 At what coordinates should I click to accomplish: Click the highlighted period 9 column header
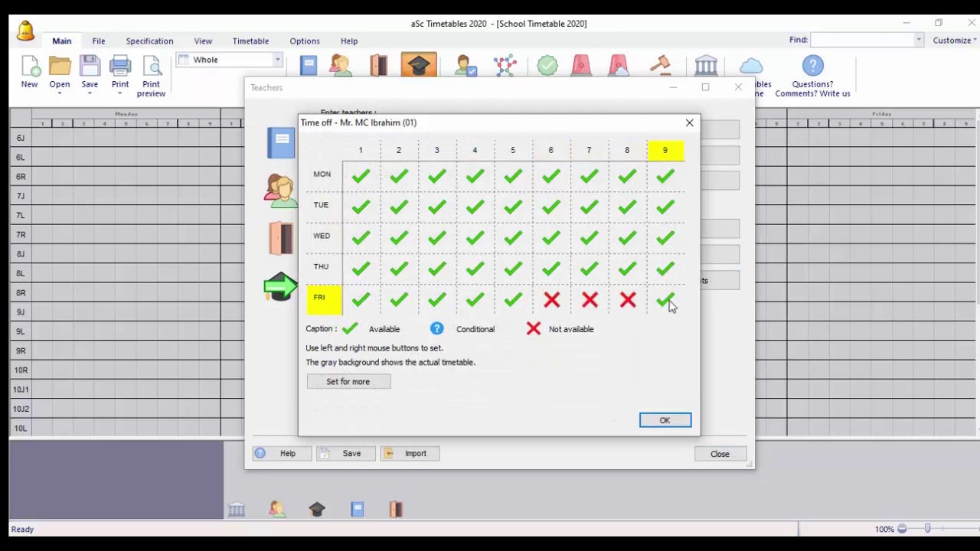point(665,150)
